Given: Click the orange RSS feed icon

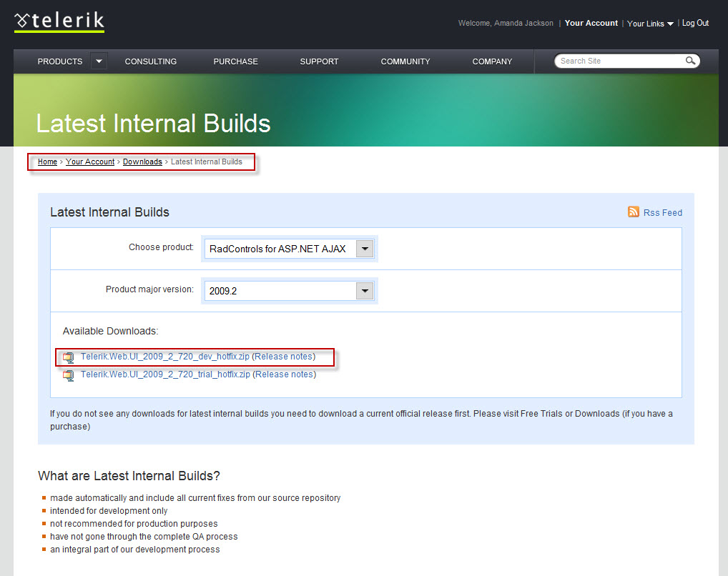Looking at the screenshot, I should tap(634, 212).
